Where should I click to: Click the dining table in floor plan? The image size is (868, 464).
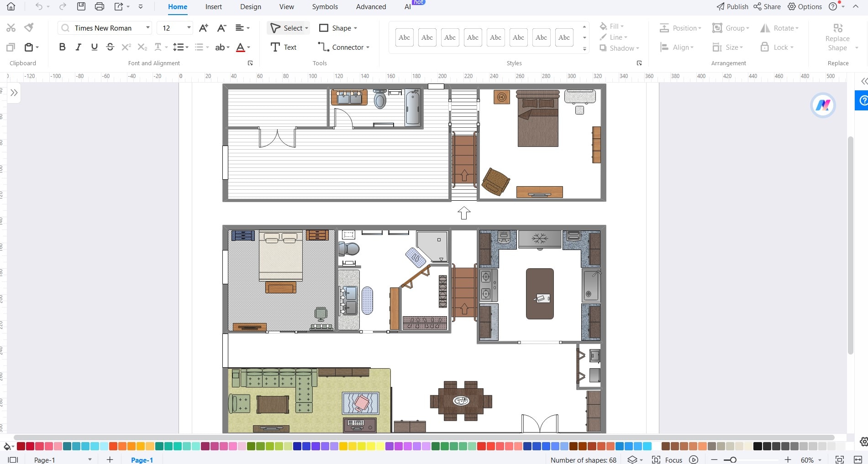[x=461, y=401]
